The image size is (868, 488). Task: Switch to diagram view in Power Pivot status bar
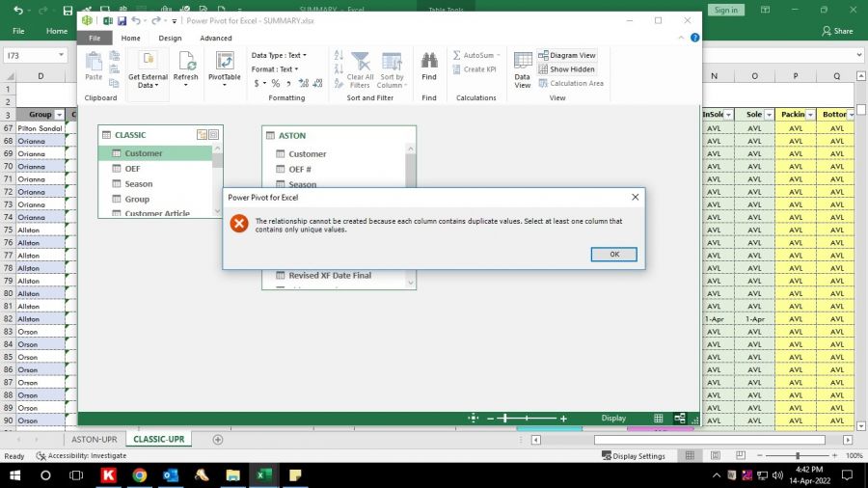[680, 419]
